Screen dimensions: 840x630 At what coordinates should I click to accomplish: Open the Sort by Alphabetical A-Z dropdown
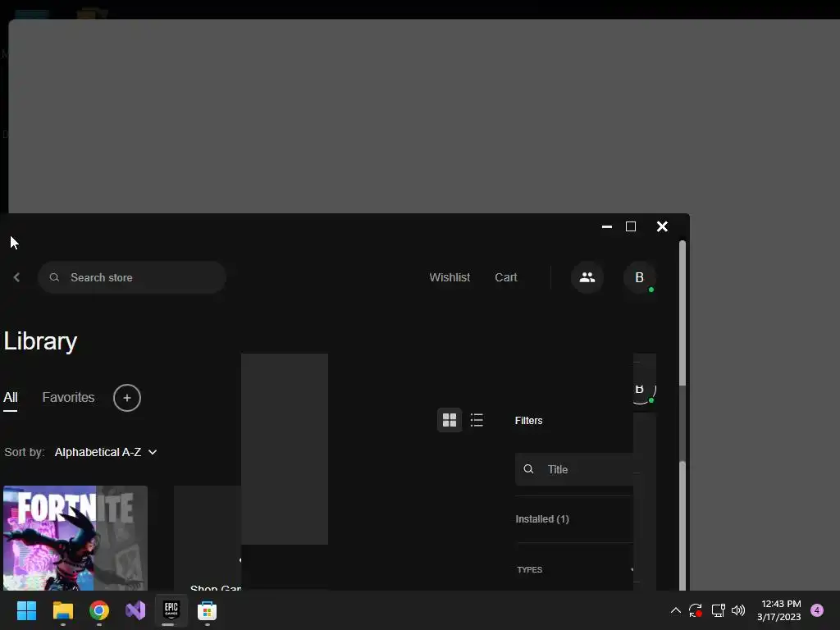point(106,452)
